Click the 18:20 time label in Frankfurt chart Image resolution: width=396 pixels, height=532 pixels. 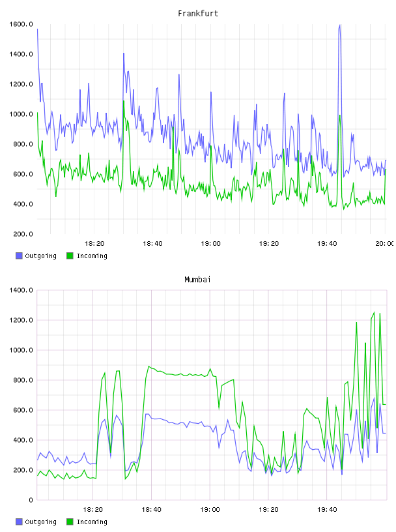(x=94, y=244)
